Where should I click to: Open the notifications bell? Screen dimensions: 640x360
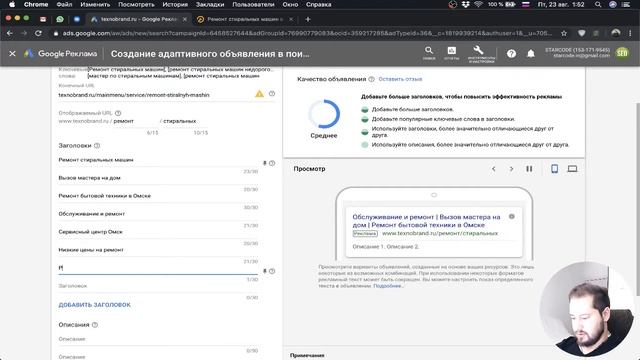click(531, 53)
